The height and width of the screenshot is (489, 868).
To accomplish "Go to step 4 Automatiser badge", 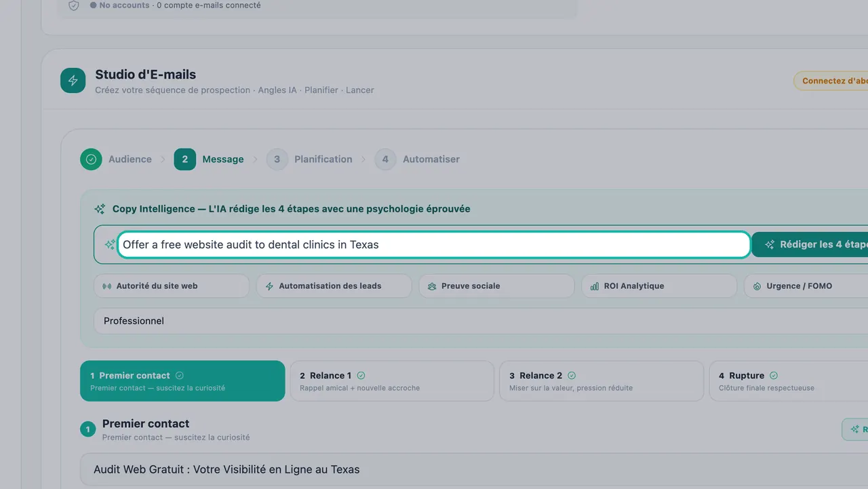I will [385, 159].
